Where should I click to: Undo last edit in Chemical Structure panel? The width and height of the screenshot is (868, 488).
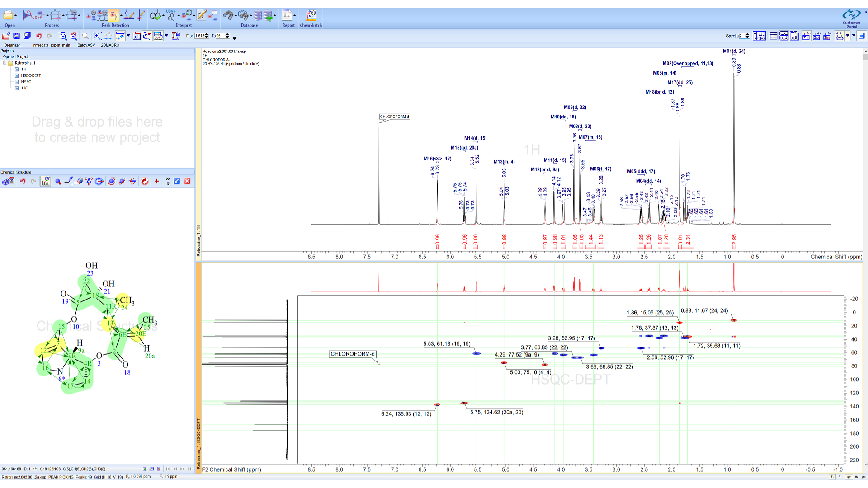coord(23,181)
